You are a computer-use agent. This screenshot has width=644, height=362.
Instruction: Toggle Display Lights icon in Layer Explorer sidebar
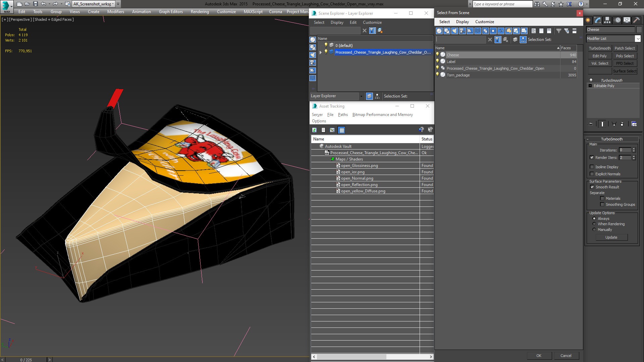pyautogui.click(x=313, y=55)
